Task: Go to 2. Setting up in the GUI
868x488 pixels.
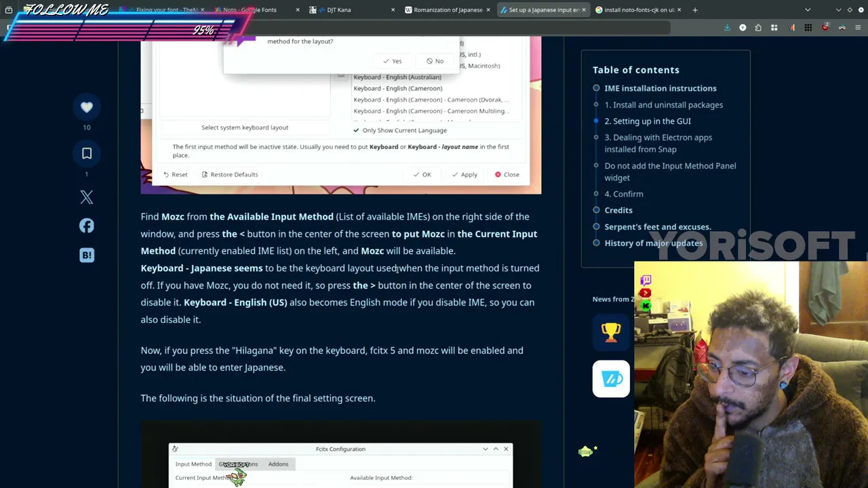Action: click(648, 121)
